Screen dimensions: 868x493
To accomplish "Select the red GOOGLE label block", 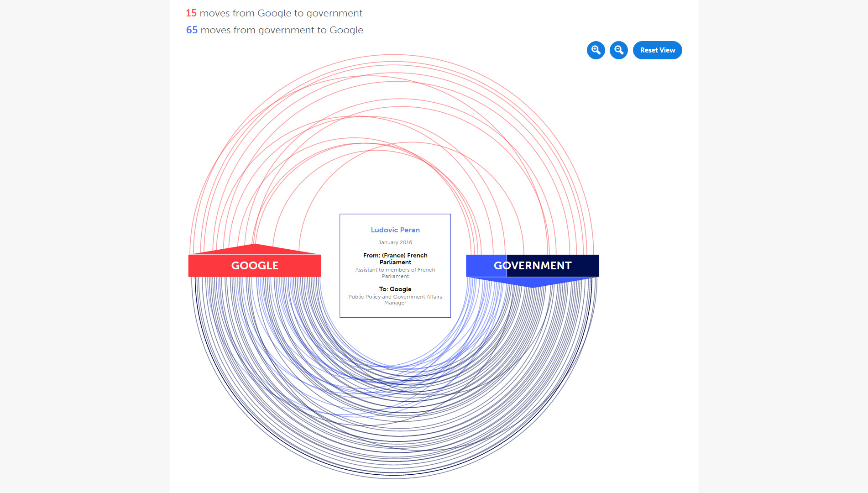I will pyautogui.click(x=255, y=266).
